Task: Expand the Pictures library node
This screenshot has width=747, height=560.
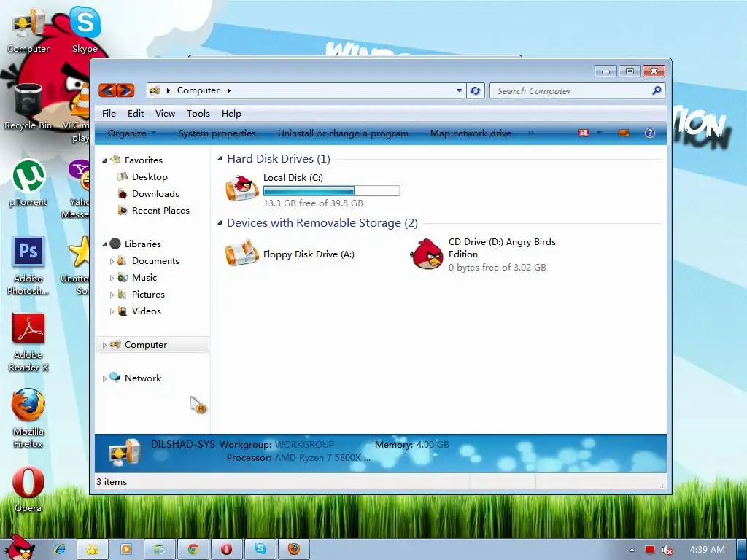Action: (x=112, y=295)
